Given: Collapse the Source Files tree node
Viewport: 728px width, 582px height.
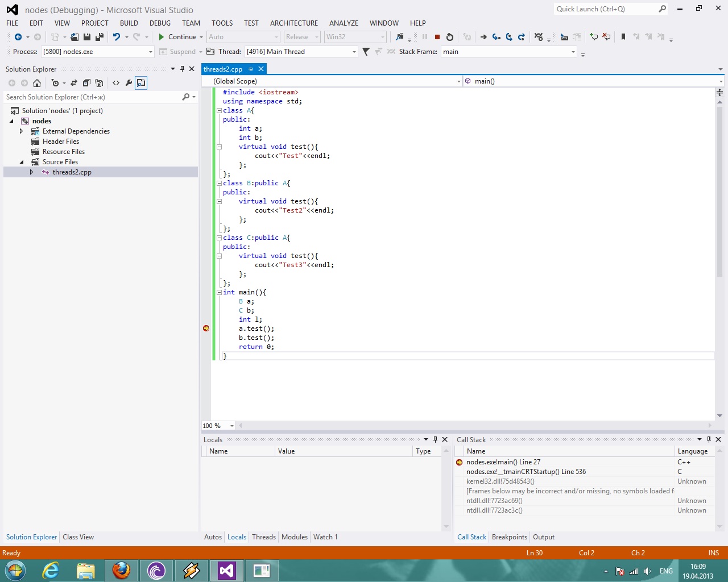Looking at the screenshot, I should pos(22,162).
